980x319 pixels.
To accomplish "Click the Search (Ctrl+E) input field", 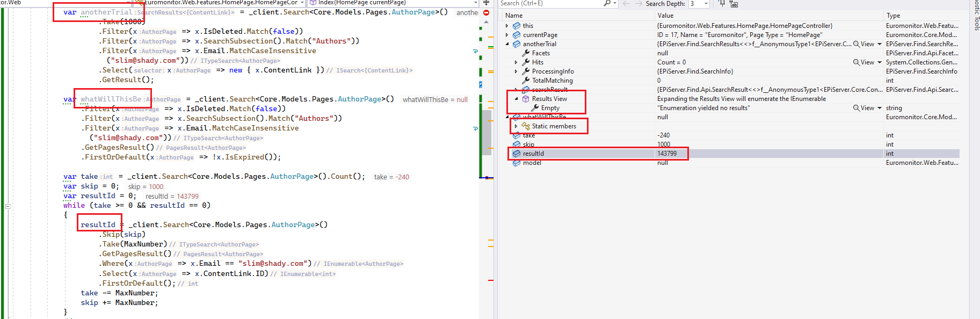I will (x=548, y=4).
